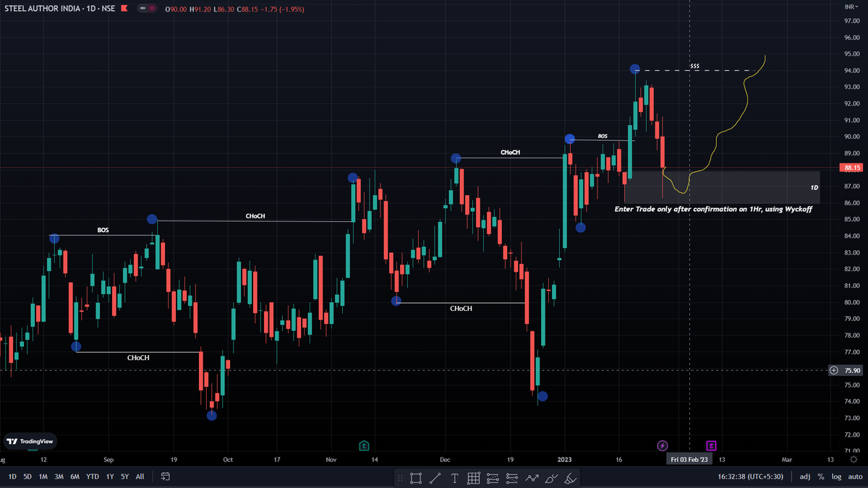Select the CHoCH label above October candles
Screen dimensions: 868x488
256,215
